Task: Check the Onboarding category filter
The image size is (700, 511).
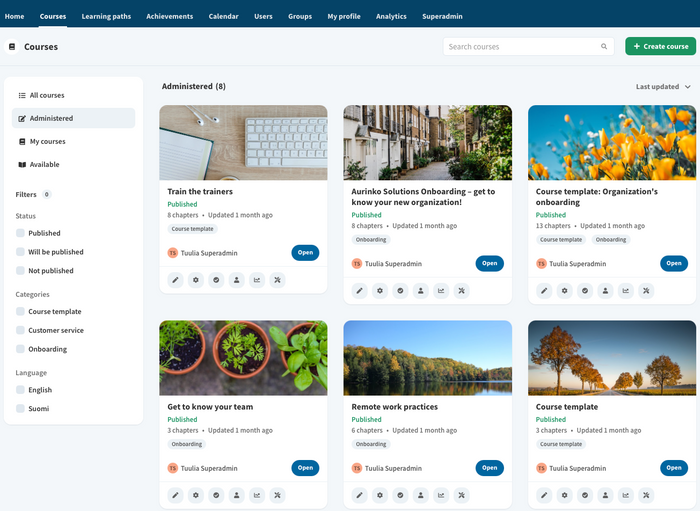Action: pyautogui.click(x=21, y=349)
